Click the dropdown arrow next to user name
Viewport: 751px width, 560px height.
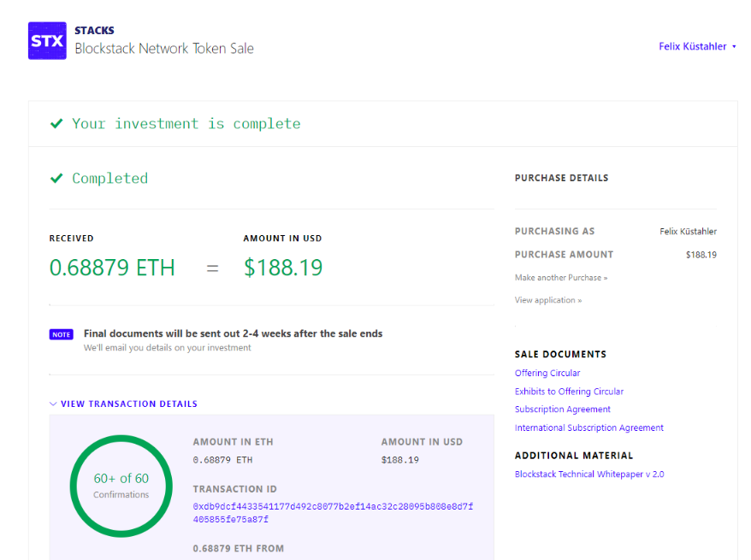pyautogui.click(x=734, y=47)
